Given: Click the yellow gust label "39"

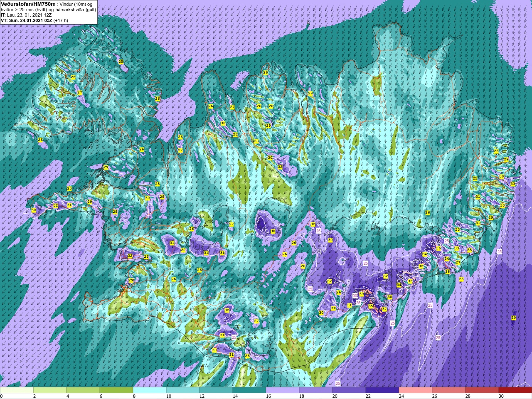Looking at the screenshot, I should [x=362, y=294].
